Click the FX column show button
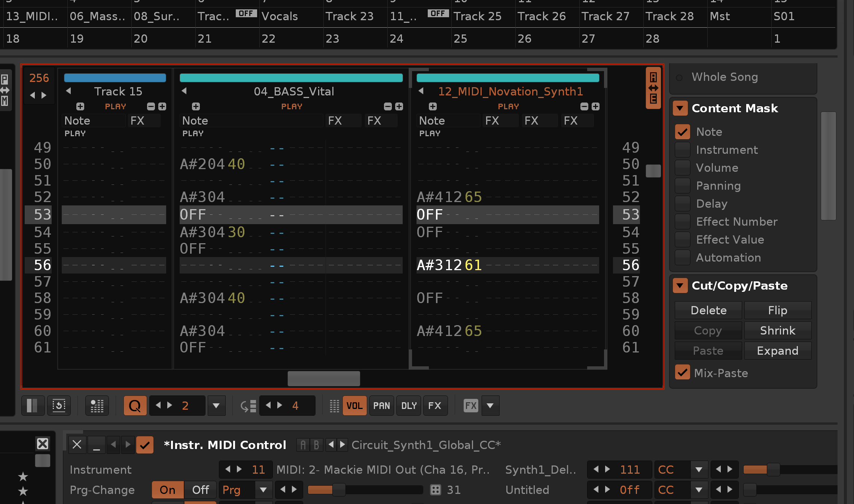Viewport: 854px width, 504px height. (435, 406)
